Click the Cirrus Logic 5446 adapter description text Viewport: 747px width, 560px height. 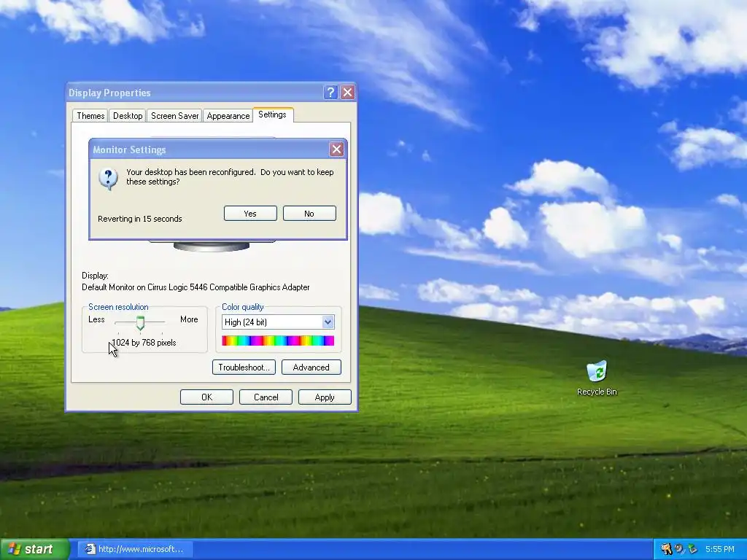(196, 287)
